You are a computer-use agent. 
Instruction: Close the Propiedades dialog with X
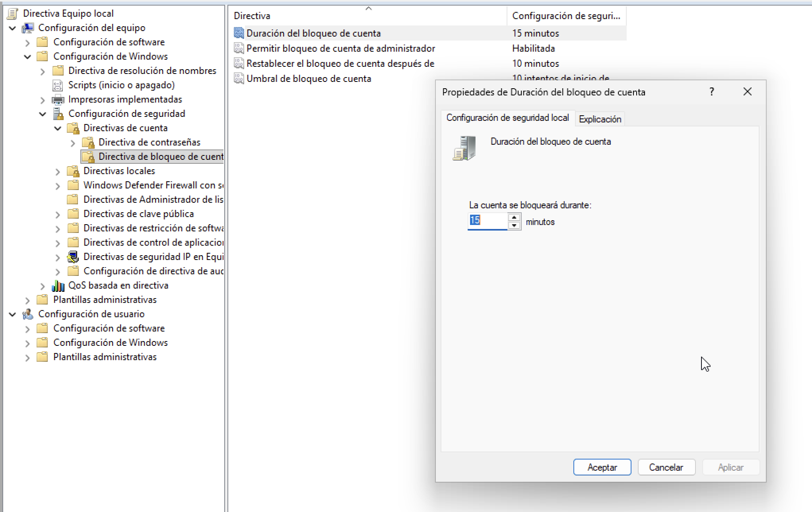pos(748,92)
